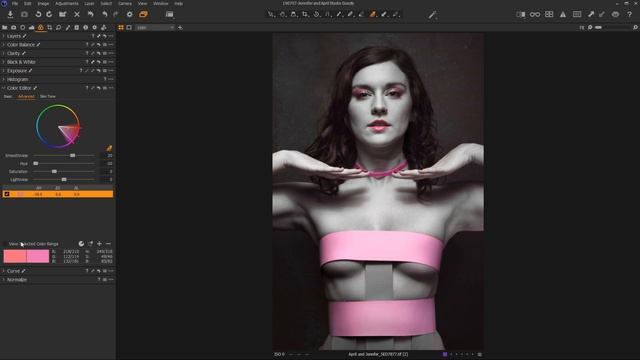The width and height of the screenshot is (640, 360).
Task: Select the orange Color Editor picker tool
Action: click(373, 14)
